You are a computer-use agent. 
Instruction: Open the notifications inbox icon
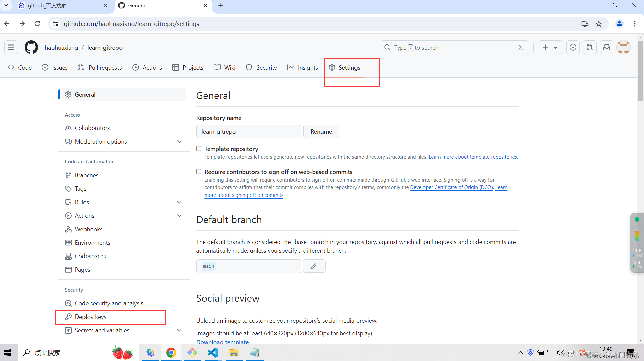(607, 47)
